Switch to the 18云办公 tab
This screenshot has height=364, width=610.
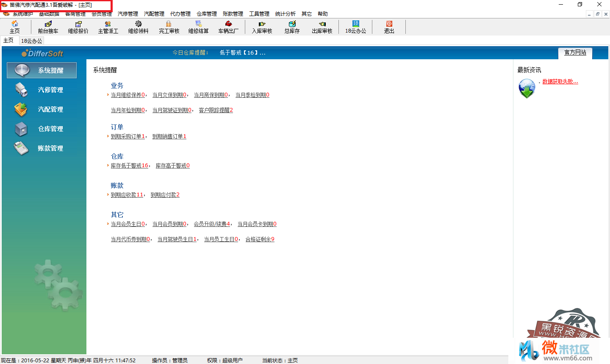(x=32, y=41)
